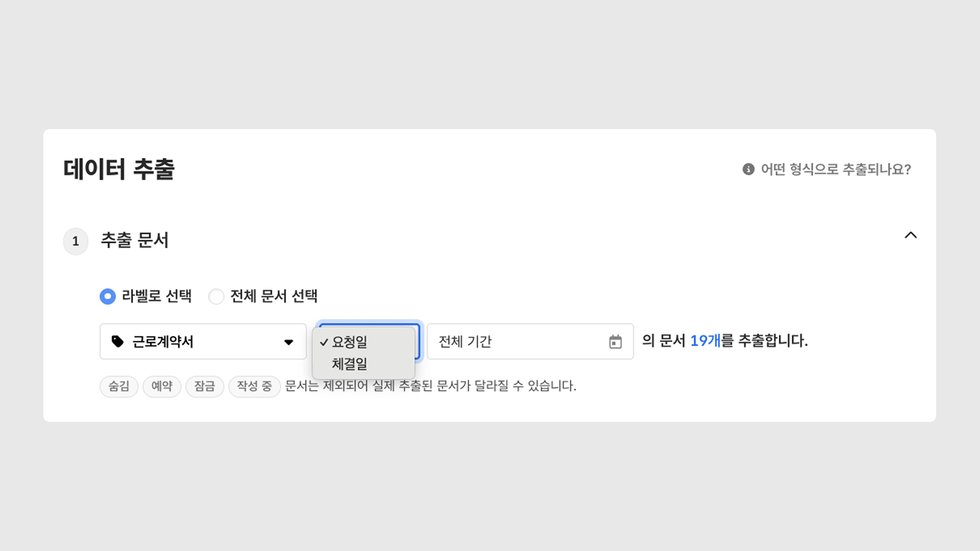Viewport: 980px width, 551px height.
Task: Open the 어떤 형식으로 추출되나요? help link
Action: [x=836, y=169]
